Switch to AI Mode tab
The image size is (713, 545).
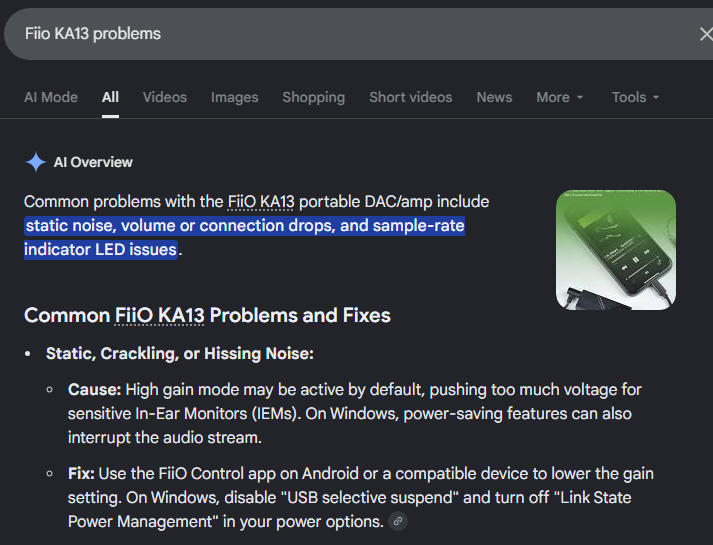click(x=51, y=97)
